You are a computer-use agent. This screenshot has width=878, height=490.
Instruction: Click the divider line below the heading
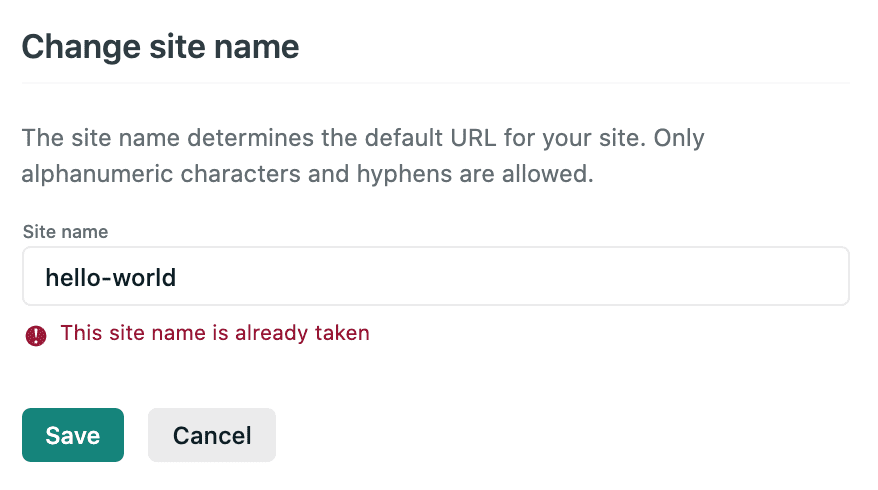click(436, 83)
